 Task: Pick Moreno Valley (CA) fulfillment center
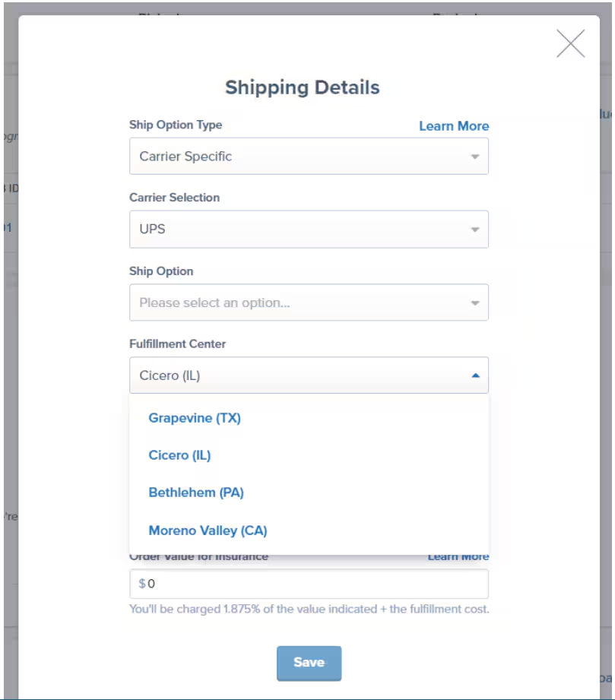208,530
